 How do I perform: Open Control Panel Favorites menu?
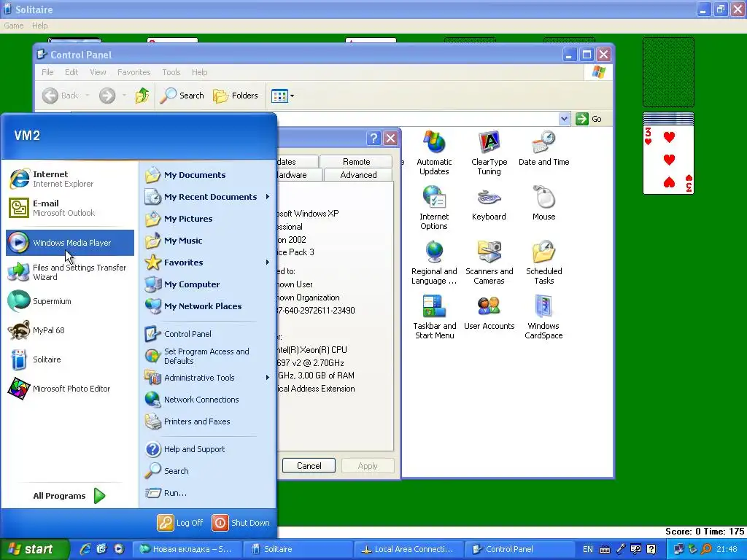point(134,72)
